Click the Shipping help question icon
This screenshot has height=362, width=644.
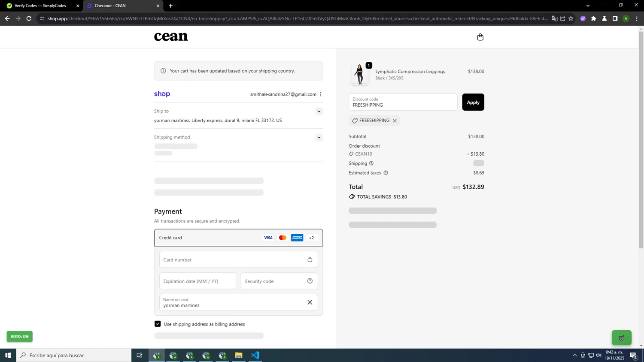pos(371,163)
